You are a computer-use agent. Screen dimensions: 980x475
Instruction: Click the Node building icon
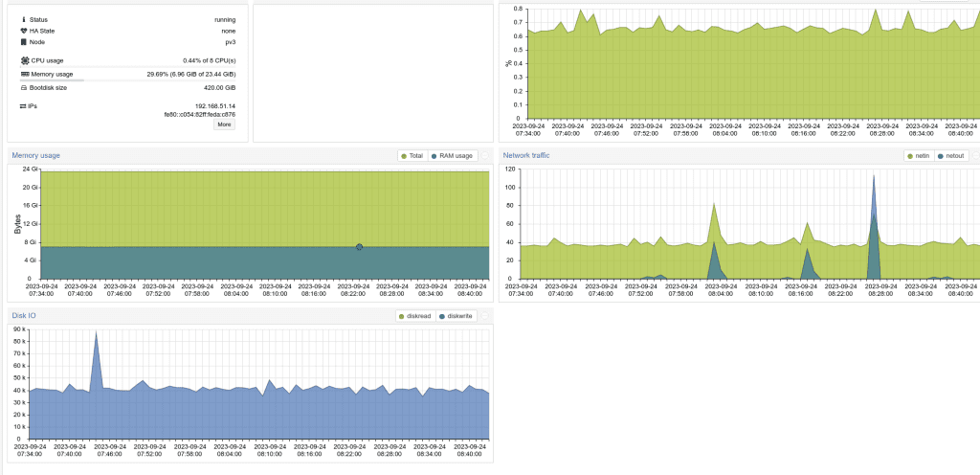pyautogui.click(x=24, y=42)
